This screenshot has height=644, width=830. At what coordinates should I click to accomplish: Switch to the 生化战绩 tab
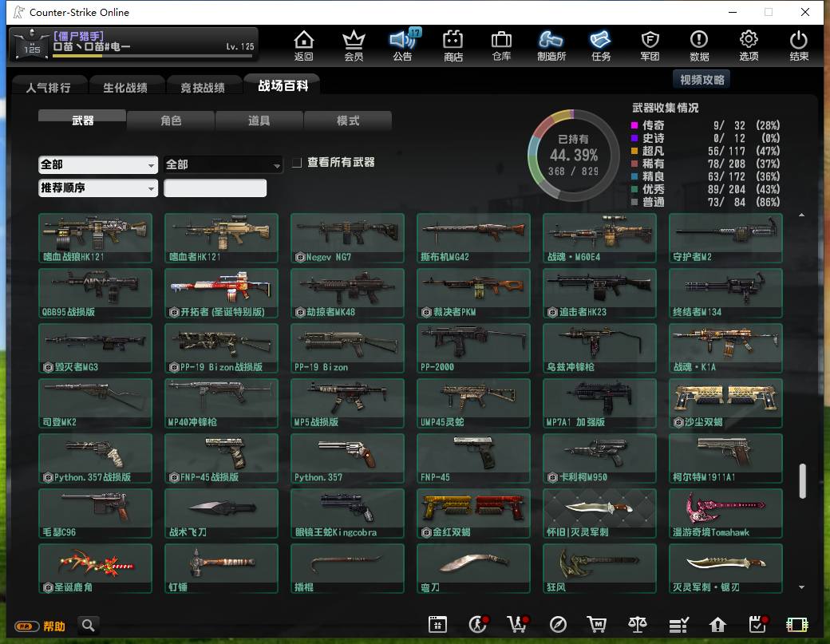(x=125, y=87)
